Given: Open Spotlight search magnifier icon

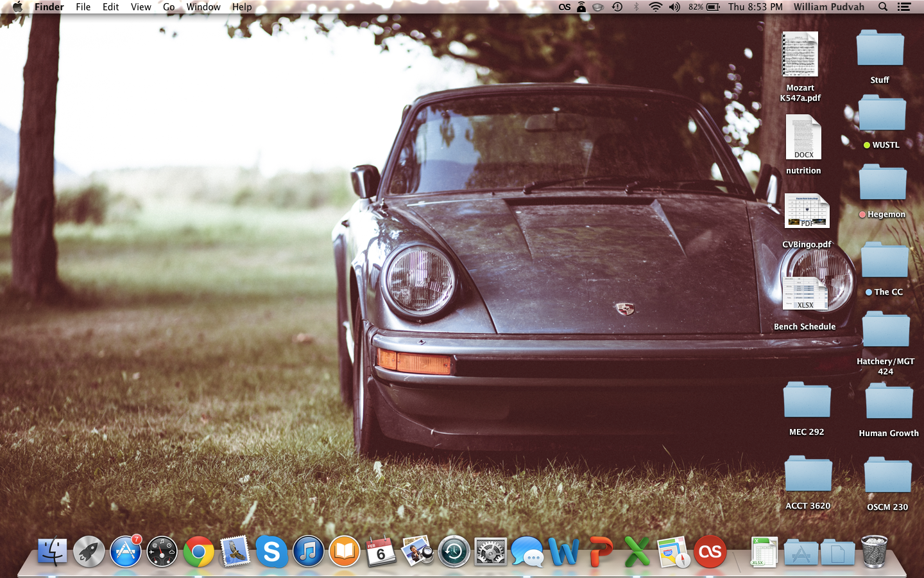Looking at the screenshot, I should click(x=883, y=7).
